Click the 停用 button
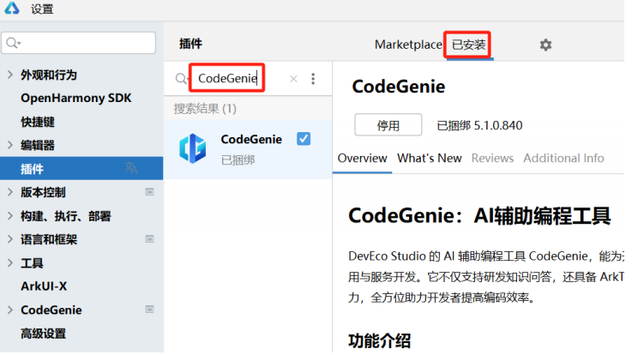Image resolution: width=644 pixels, height=355 pixels. 388,125
